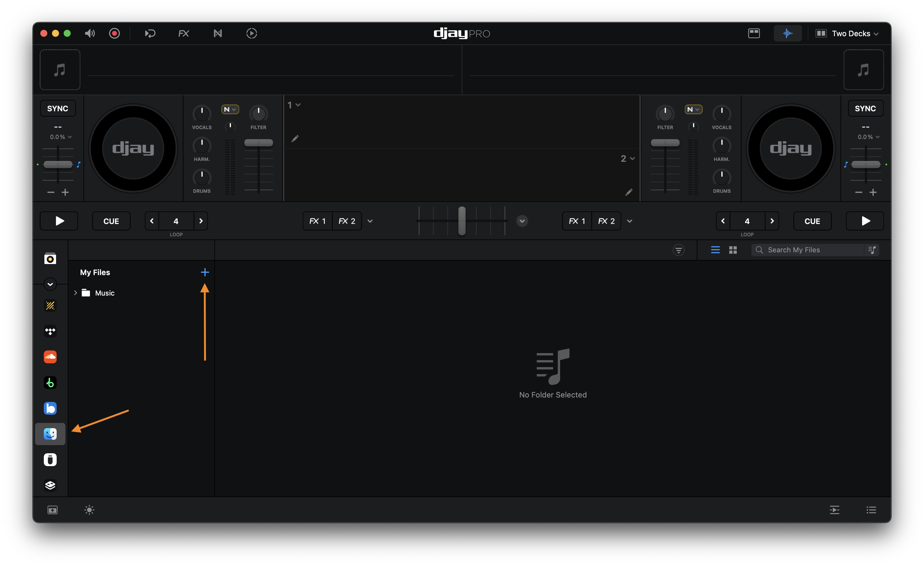Open the SoundCloud library source
This screenshot has width=924, height=566.
point(50,357)
